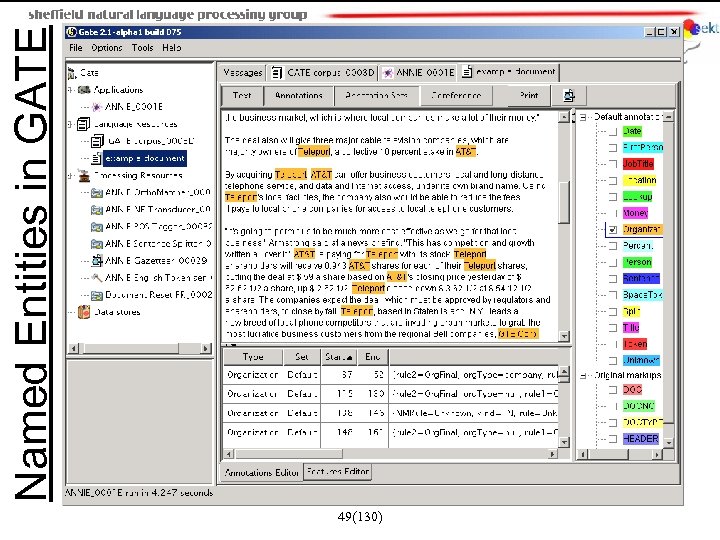The image size is (720, 540).
Task: Toggle the Lookup annotation checkbox
Action: [613, 197]
